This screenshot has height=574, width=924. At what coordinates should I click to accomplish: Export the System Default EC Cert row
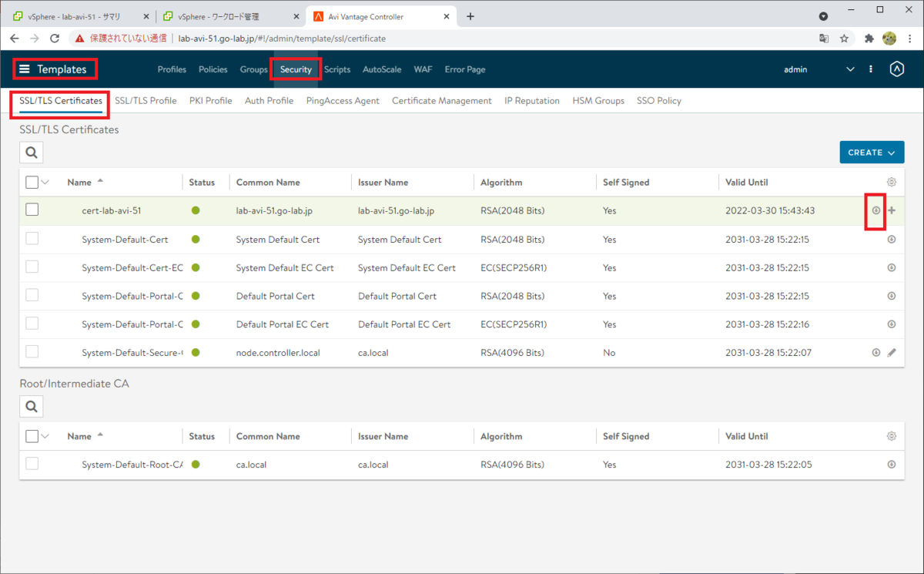[892, 267]
